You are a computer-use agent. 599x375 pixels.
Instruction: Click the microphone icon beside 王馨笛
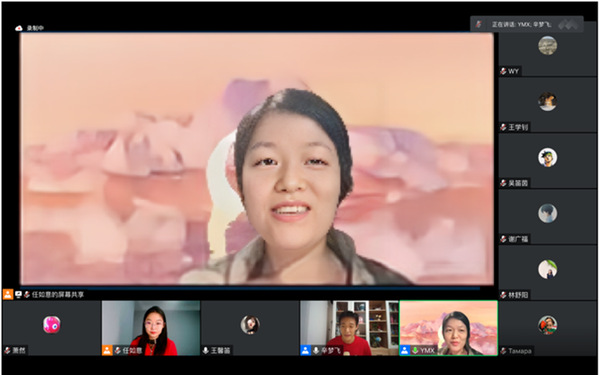pos(206,350)
